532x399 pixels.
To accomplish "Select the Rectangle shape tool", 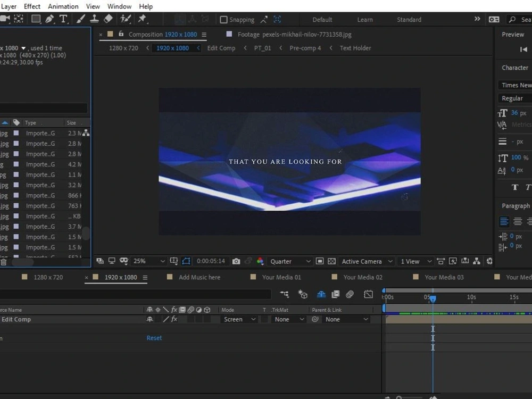I will click(36, 19).
